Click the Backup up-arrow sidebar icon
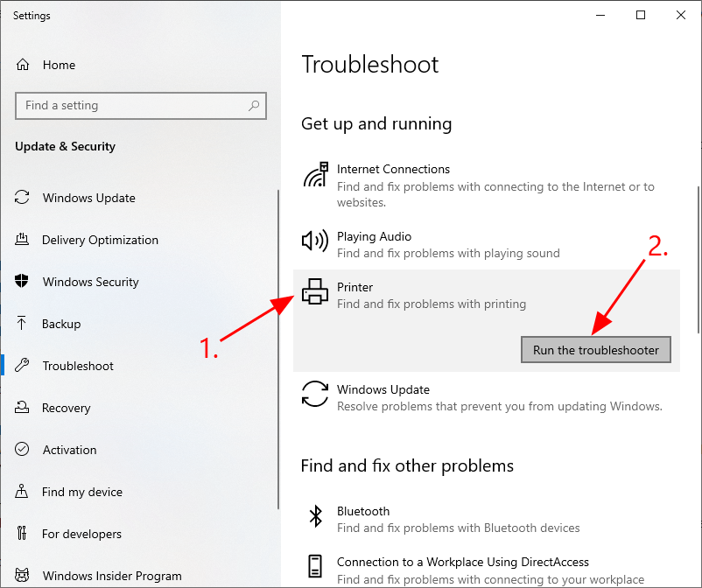The height and width of the screenshot is (588, 702). coord(21,324)
